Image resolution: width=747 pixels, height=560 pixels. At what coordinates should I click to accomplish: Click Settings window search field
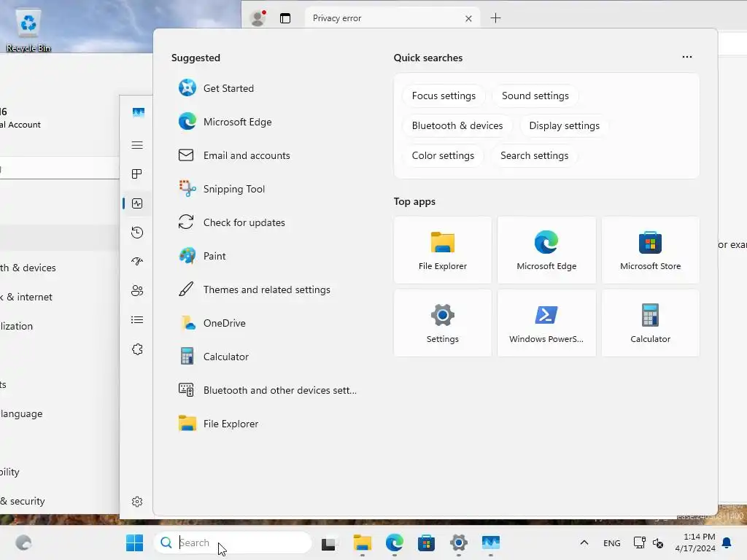pyautogui.click(x=60, y=169)
